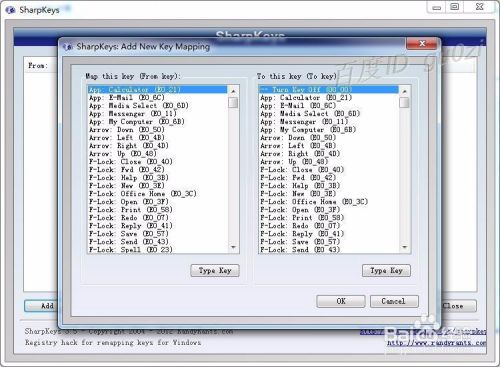Viewport: 500px width, 367px height.
Task: Select F-Lock: Fwd (E0_42) in To list
Action: 329,178
